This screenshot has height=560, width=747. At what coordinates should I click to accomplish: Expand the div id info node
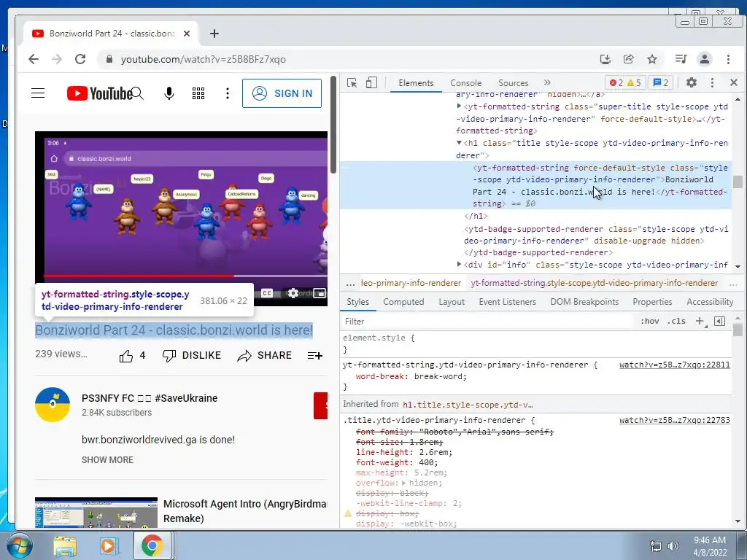click(459, 265)
